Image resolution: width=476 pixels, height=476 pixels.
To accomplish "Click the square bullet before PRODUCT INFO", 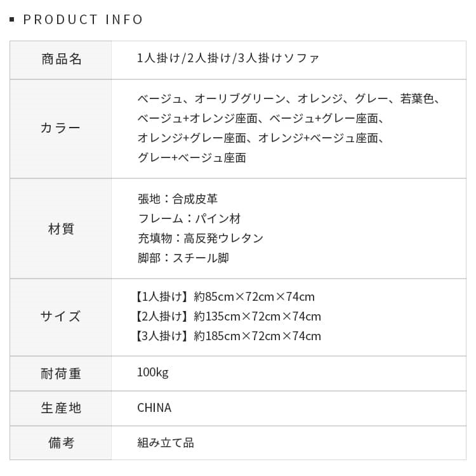I will [12, 20].
